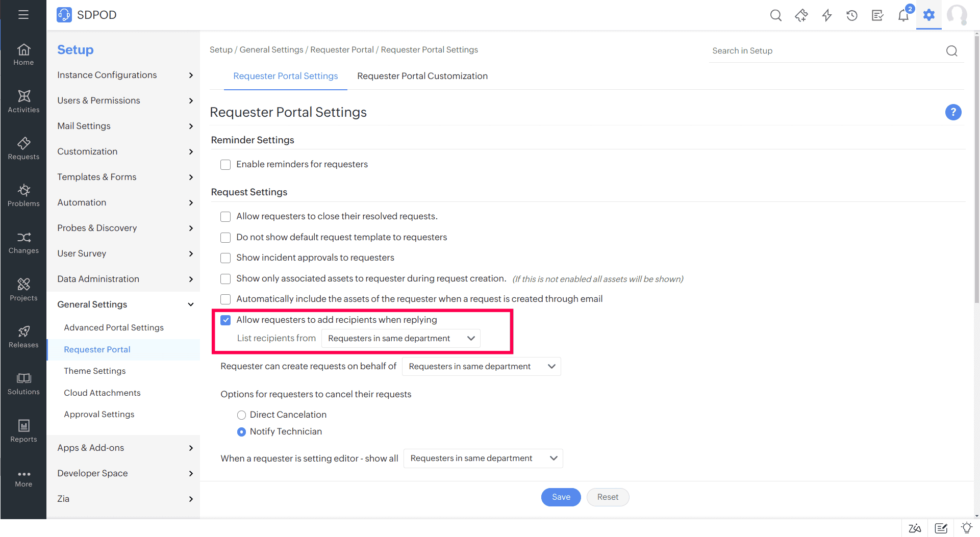980x537 pixels.
Task: Uncheck Allow requesters to add recipients
Action: (225, 320)
